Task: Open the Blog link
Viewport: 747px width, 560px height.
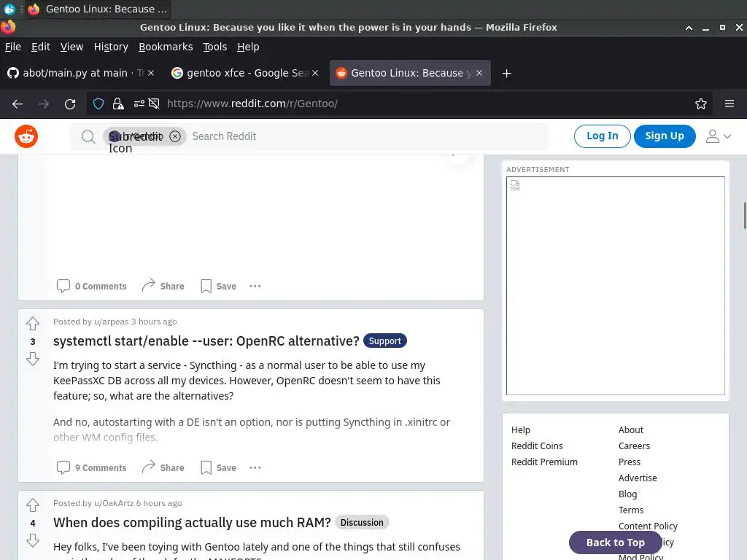Action: [627, 494]
